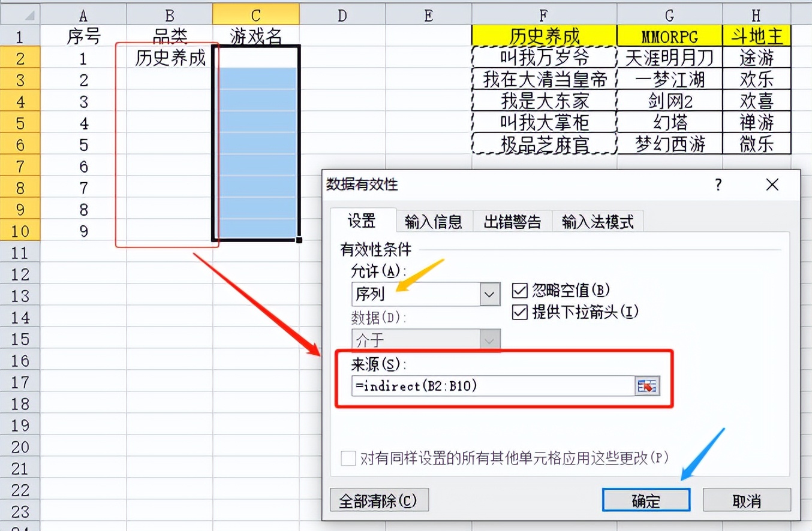
Task: Select column A header
Action: tap(83, 14)
